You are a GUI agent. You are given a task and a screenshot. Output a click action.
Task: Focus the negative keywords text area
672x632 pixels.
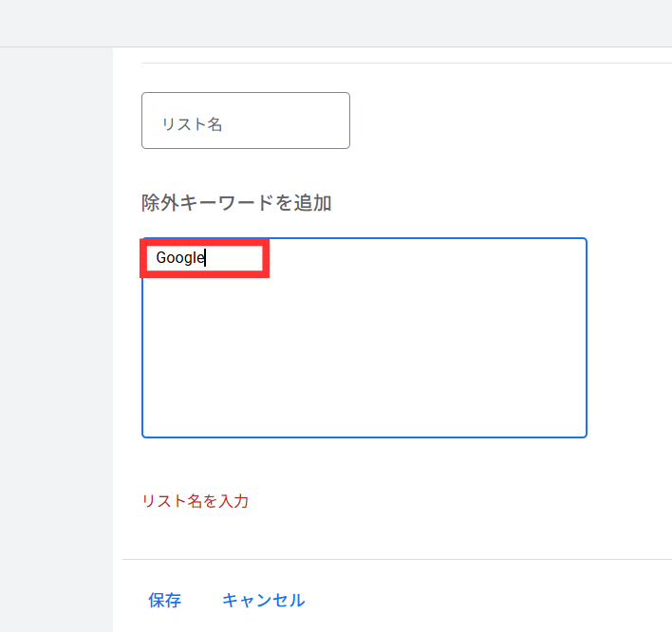coord(364,338)
